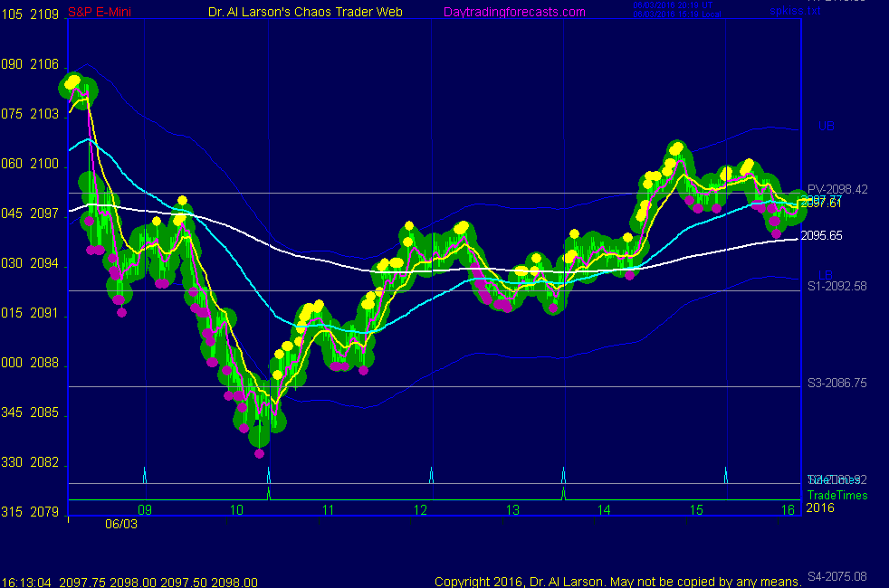This screenshot has height=588, width=889.
Task: Click the support level label "S1-2092.58"
Action: [x=836, y=286]
